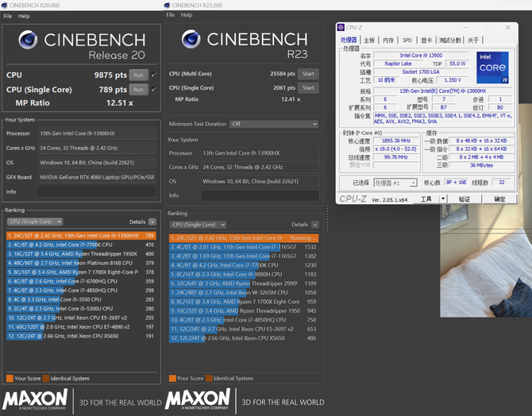Viewport: 532px width, 416px height.
Task: Click the Cinebench R23 sphere logo
Action: click(191, 39)
